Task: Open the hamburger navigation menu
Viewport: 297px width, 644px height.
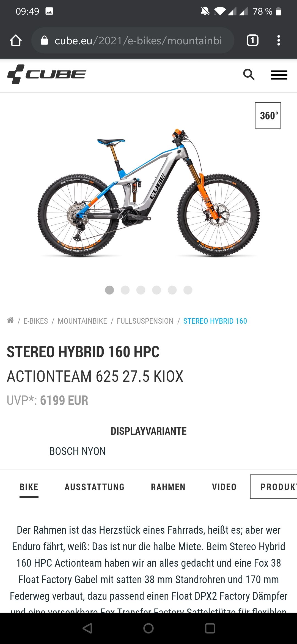Action: (x=279, y=75)
